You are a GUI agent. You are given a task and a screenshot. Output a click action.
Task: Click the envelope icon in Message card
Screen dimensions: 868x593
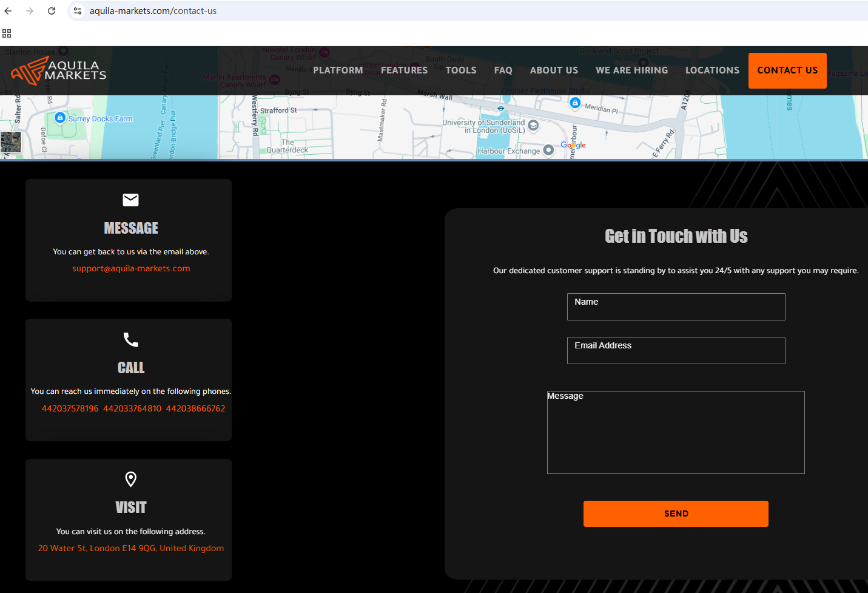tap(131, 200)
